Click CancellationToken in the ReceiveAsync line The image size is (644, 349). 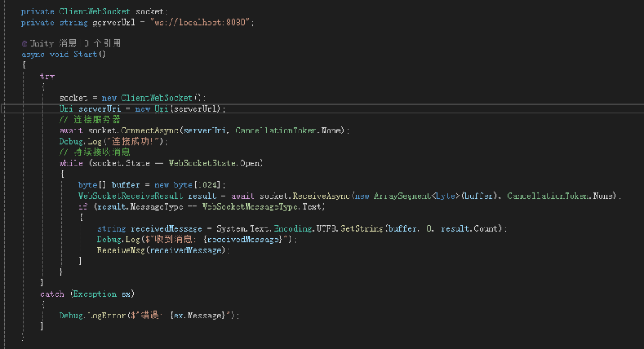(548, 196)
